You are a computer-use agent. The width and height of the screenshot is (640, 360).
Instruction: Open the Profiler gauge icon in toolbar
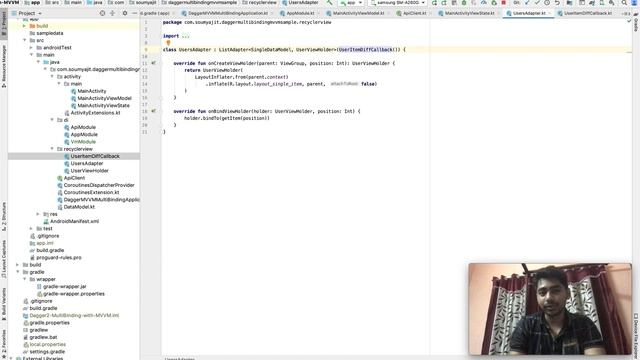[484, 3]
